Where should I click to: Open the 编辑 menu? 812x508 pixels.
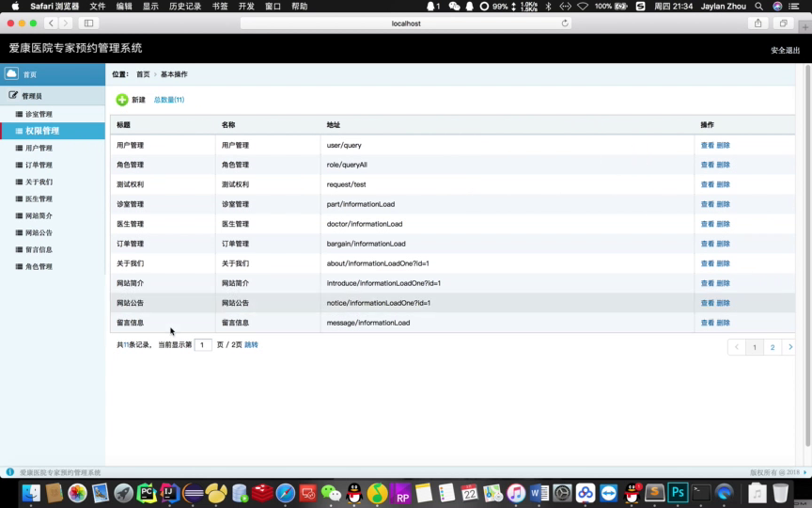[x=124, y=7]
